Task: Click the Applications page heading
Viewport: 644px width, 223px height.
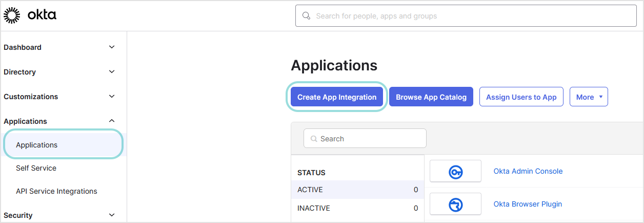Action: (x=334, y=65)
